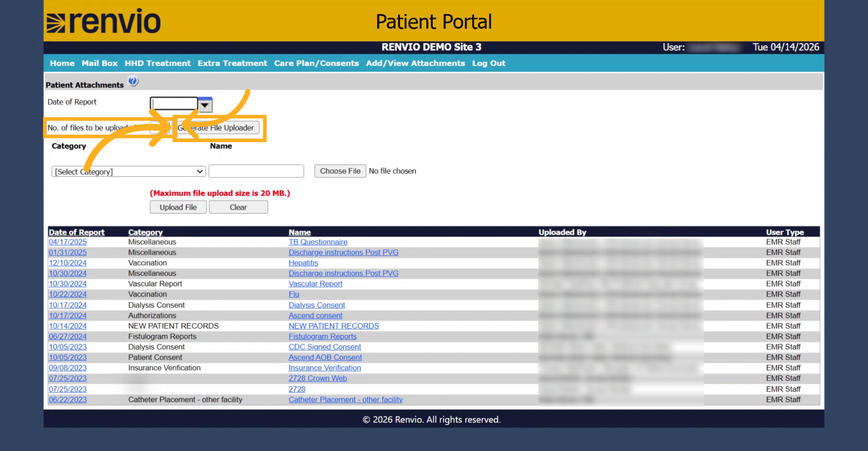Viewport: 868px width, 451px height.
Task: Click the 01/31/2025 date link
Action: click(x=68, y=252)
